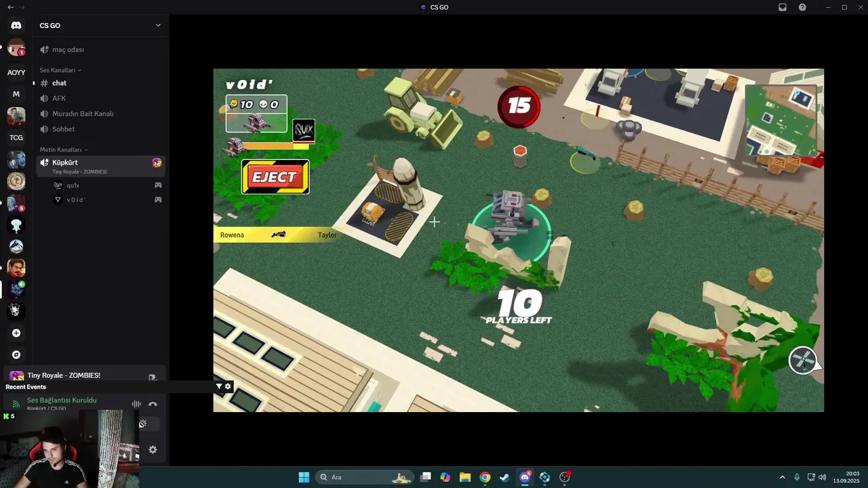This screenshot has width=868, height=488.
Task: Open Discover servers compass icon
Action: coord(16,354)
